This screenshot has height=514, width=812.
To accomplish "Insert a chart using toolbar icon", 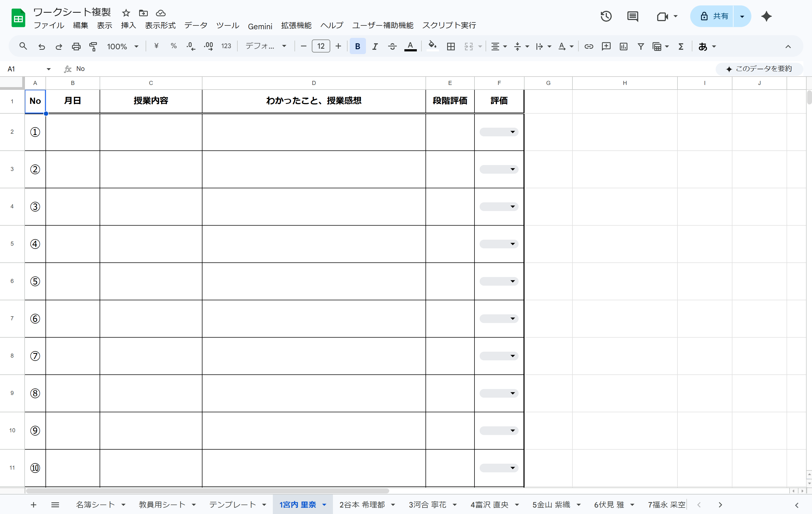I will coord(623,46).
